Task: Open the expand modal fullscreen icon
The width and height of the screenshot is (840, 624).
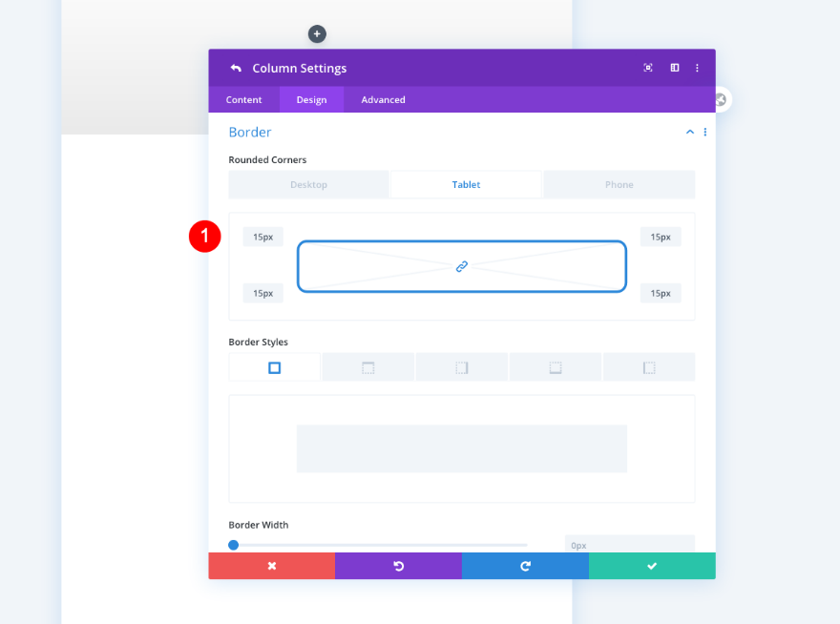Action: 648,68
